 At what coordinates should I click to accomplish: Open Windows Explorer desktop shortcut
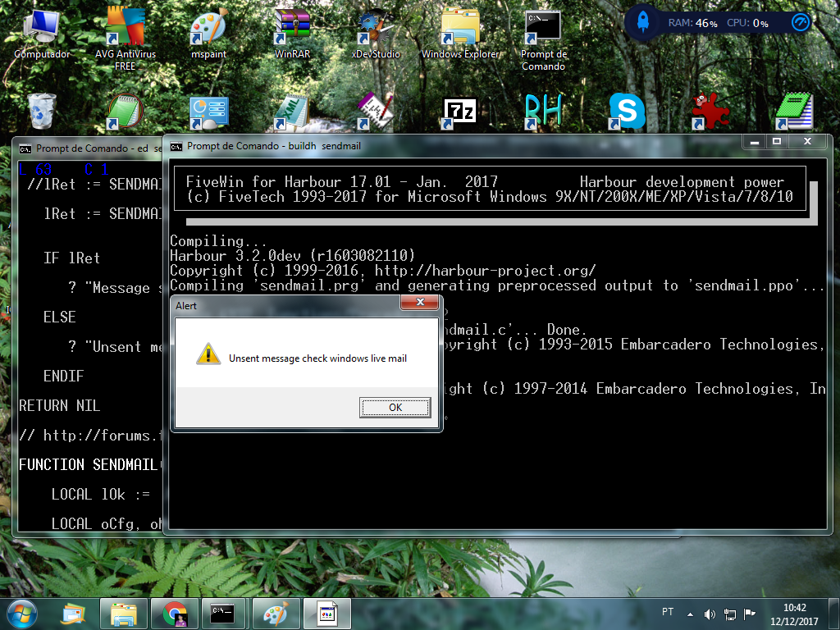[x=460, y=29]
